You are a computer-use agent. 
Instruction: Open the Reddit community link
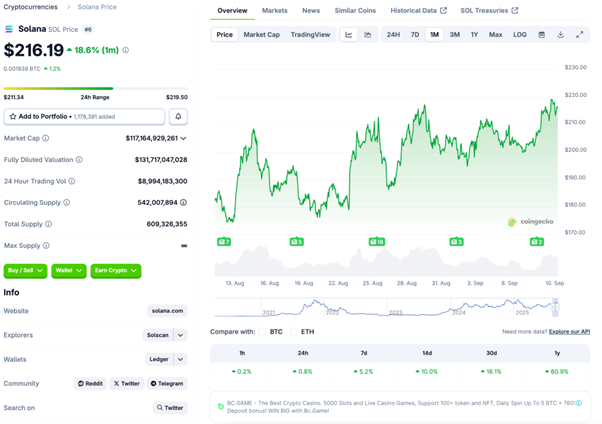click(x=90, y=384)
